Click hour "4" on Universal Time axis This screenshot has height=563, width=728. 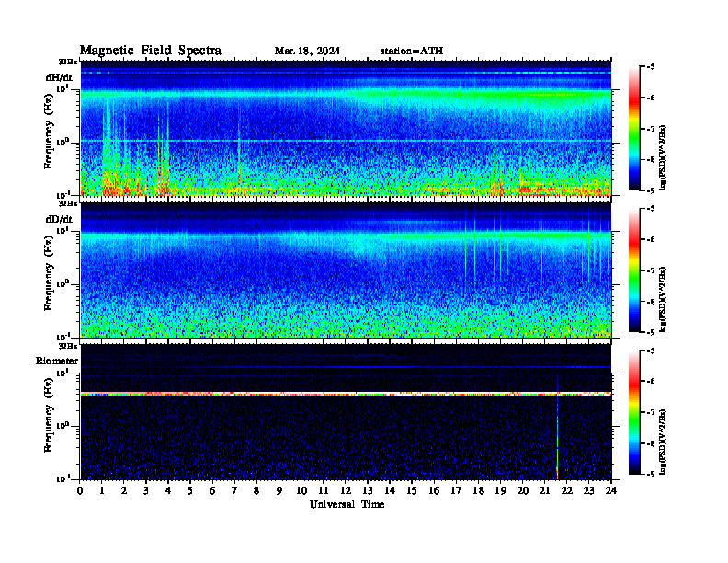click(168, 490)
